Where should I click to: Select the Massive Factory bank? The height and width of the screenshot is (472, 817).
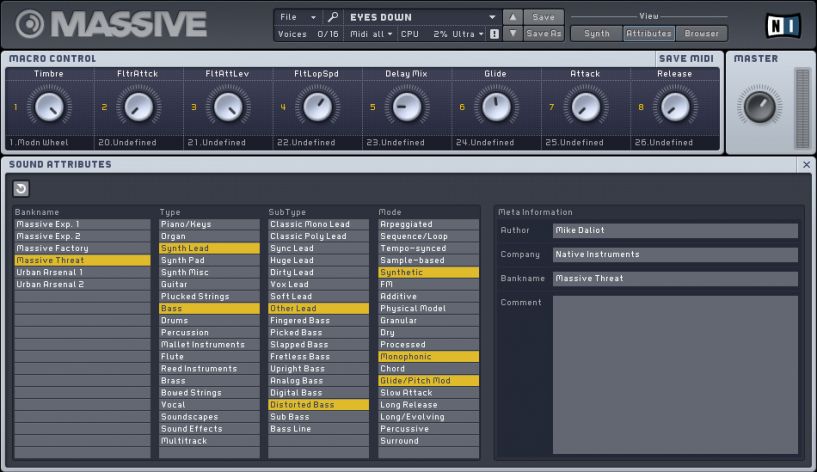point(82,249)
